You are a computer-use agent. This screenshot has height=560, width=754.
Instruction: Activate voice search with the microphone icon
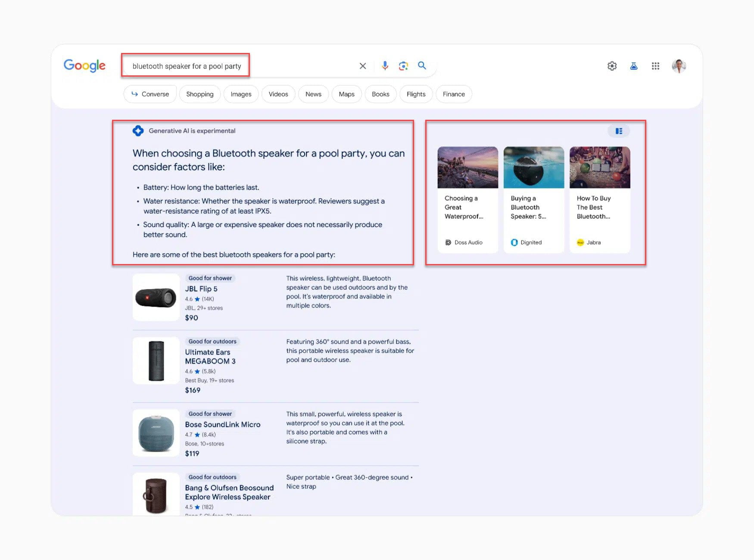(385, 65)
